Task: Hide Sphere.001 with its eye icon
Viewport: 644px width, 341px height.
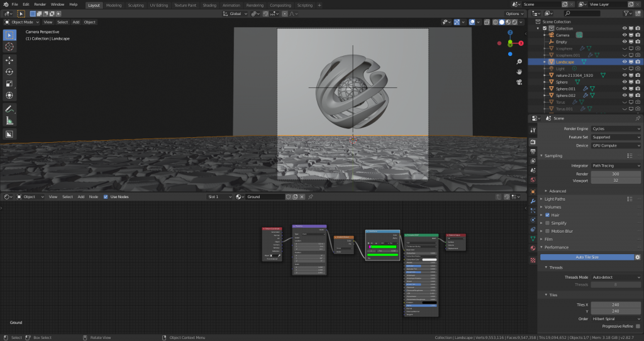Action: tap(625, 89)
